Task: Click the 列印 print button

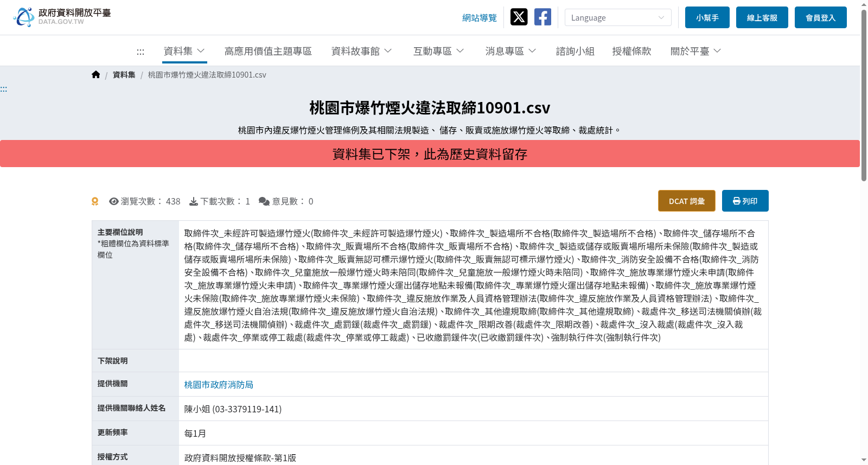Action: coord(745,201)
